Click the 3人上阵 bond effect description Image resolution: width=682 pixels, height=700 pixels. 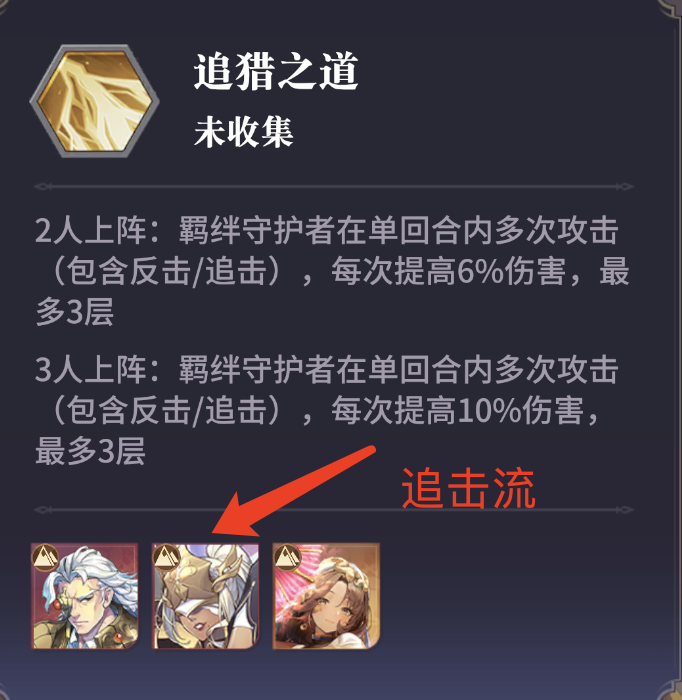click(x=327, y=410)
